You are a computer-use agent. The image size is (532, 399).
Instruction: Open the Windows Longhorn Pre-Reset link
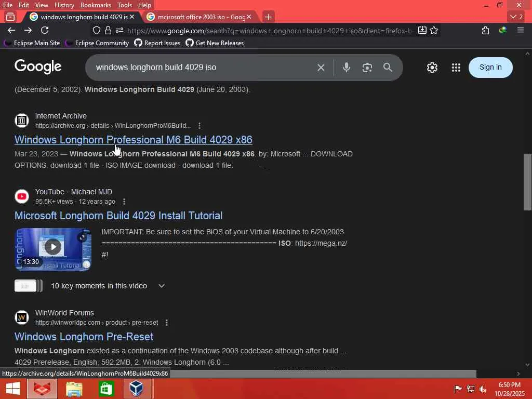pos(84,337)
